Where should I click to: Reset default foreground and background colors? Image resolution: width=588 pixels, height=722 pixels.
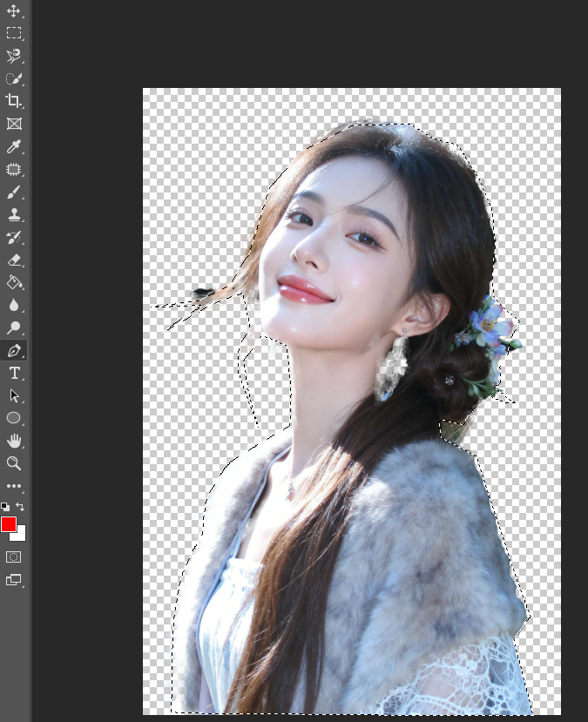pyautogui.click(x=5, y=507)
